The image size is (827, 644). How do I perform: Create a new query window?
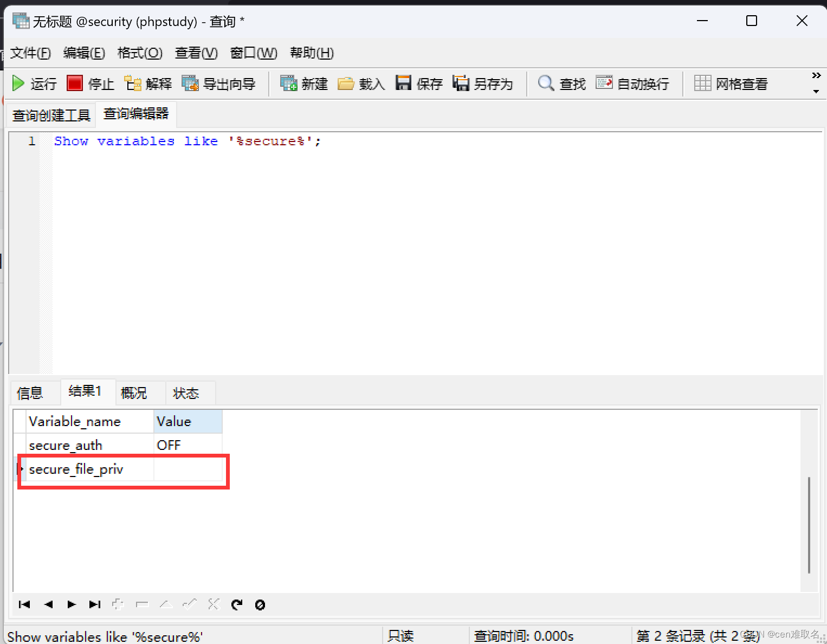[303, 83]
